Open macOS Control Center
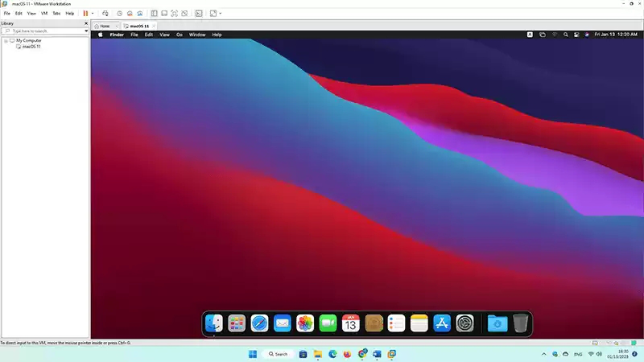This screenshot has height=362, width=644. [x=576, y=35]
